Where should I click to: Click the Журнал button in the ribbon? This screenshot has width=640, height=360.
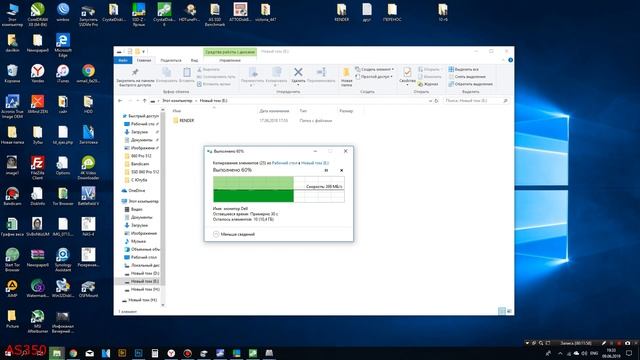(x=428, y=84)
